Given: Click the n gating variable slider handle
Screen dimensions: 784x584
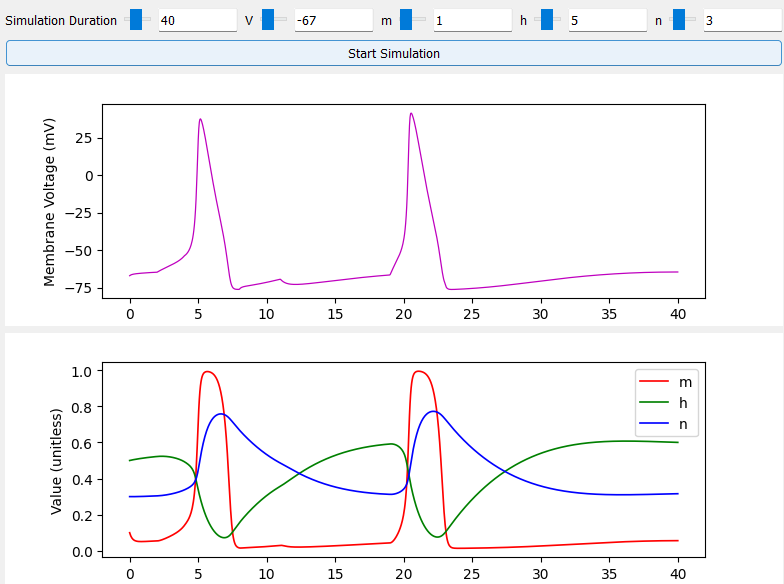Looking at the screenshot, I should click(x=679, y=20).
